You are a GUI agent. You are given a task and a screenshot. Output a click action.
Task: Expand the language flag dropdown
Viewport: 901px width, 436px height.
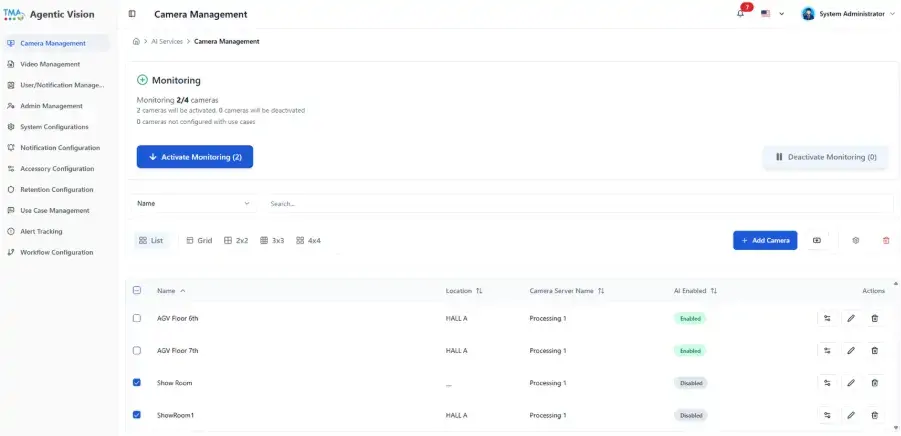pos(772,14)
